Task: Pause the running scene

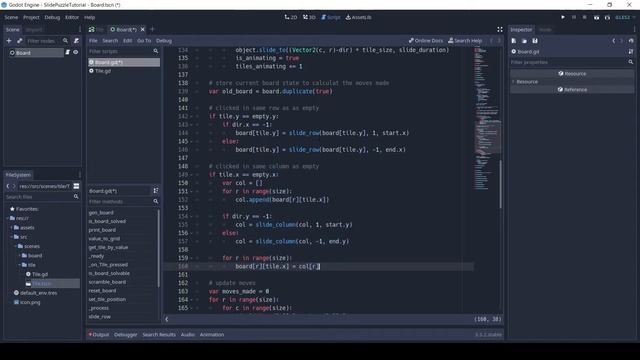Action: click(574, 17)
